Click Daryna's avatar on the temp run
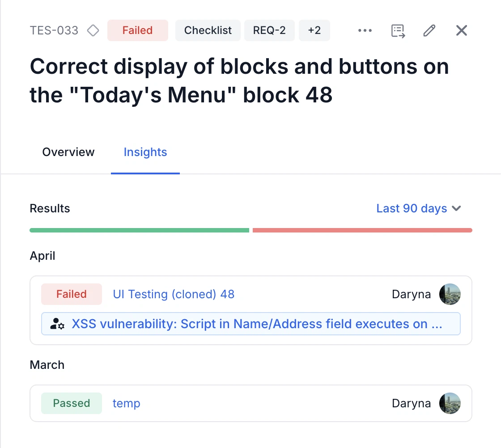This screenshot has width=501, height=448. 450,403
